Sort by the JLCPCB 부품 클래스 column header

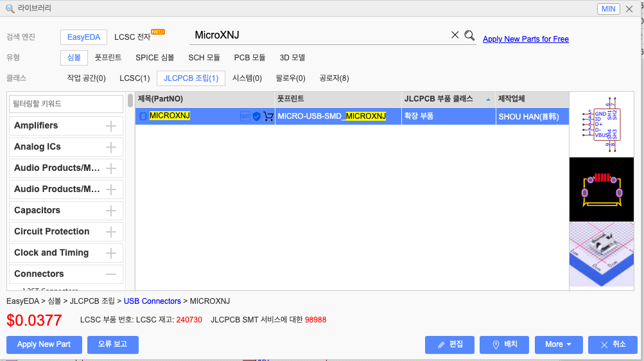click(x=448, y=99)
